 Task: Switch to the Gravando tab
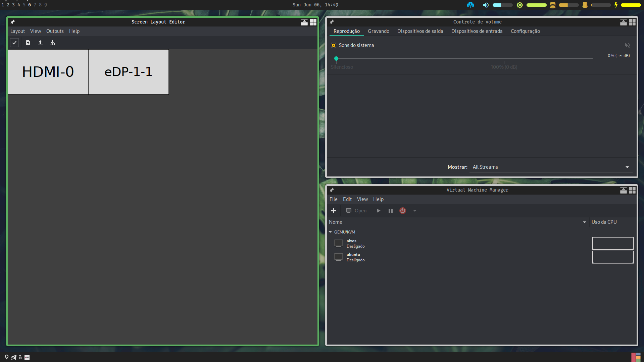point(379,31)
